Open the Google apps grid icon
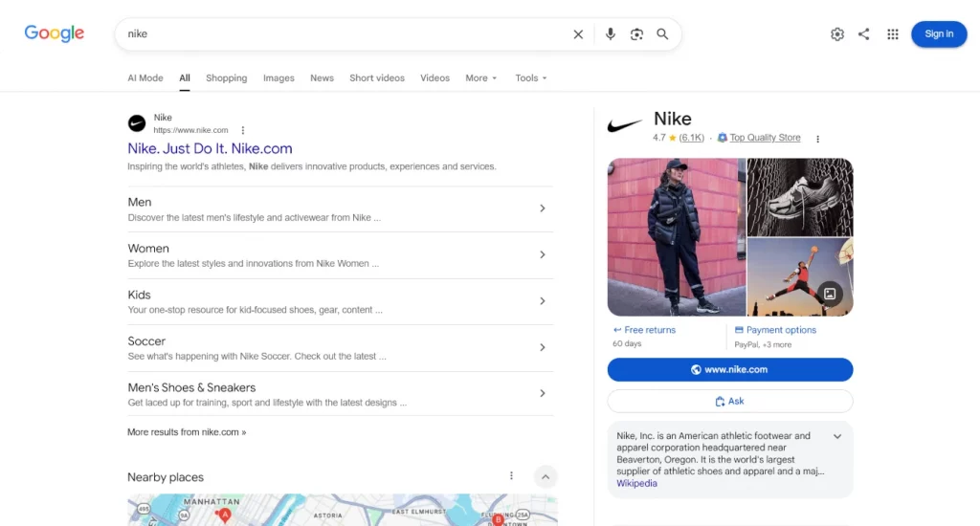Viewport: 980px width, 526px height. (x=893, y=34)
